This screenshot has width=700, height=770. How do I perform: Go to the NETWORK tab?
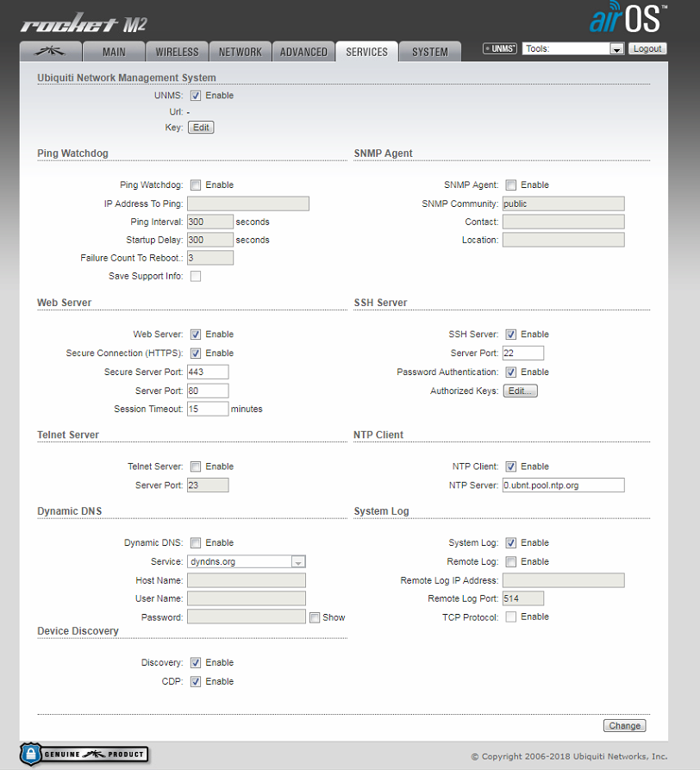tap(241, 52)
